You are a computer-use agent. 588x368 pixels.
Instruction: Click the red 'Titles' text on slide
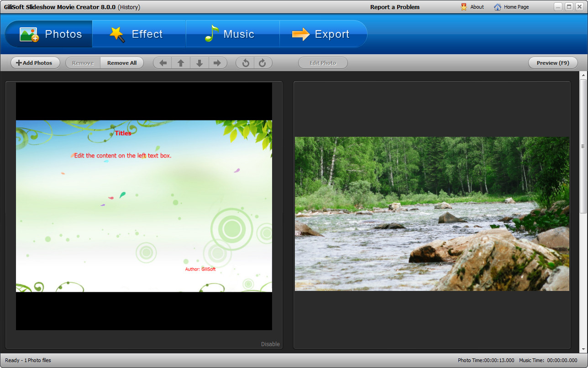click(123, 133)
